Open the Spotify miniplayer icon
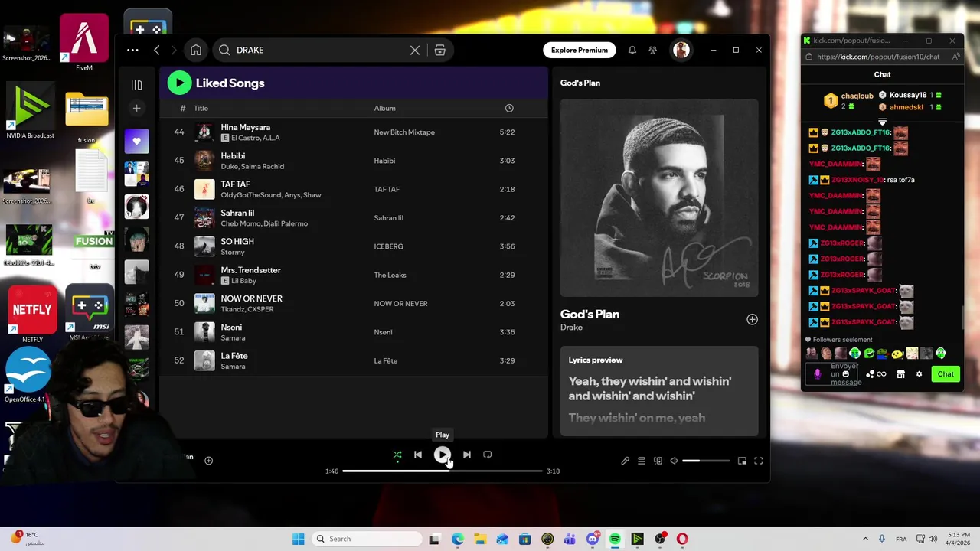Viewport: 980px width, 551px height. 742,461
